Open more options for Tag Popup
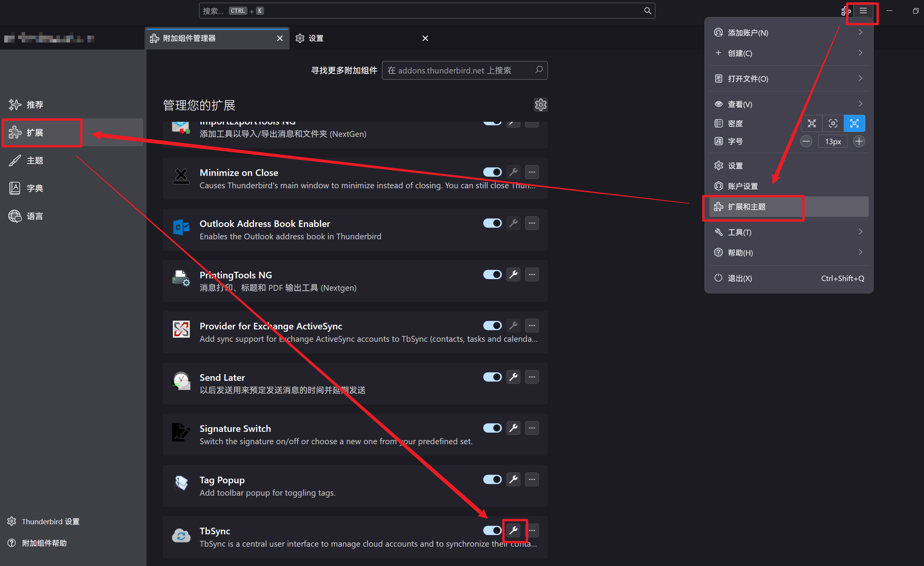 point(532,479)
